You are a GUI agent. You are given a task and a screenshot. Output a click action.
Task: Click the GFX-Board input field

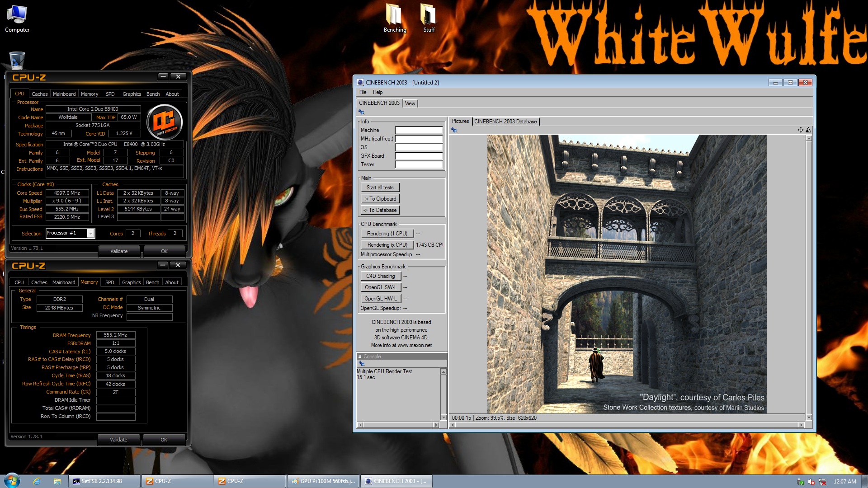pyautogui.click(x=419, y=156)
